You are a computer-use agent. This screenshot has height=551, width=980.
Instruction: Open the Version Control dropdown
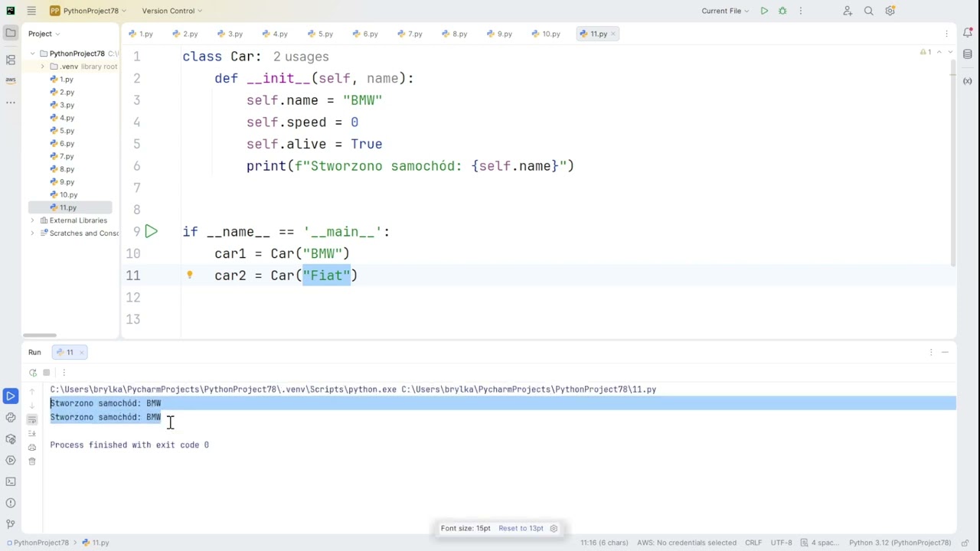pyautogui.click(x=172, y=11)
